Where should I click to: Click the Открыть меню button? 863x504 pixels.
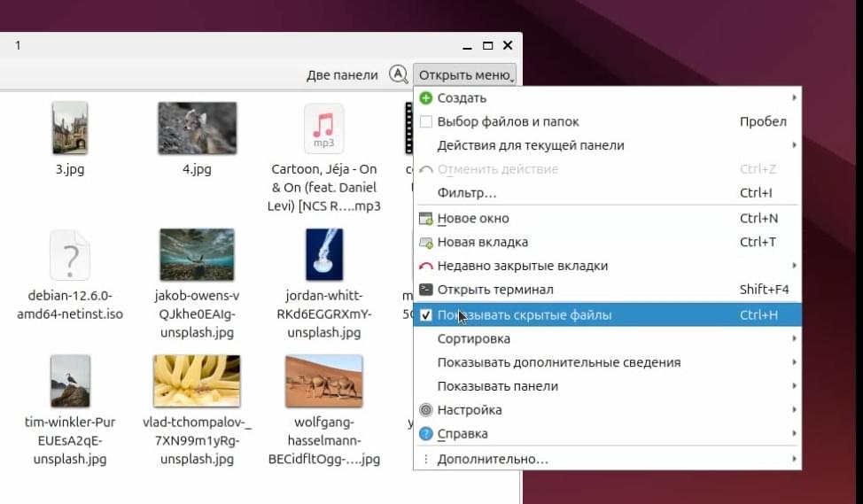pyautogui.click(x=464, y=74)
